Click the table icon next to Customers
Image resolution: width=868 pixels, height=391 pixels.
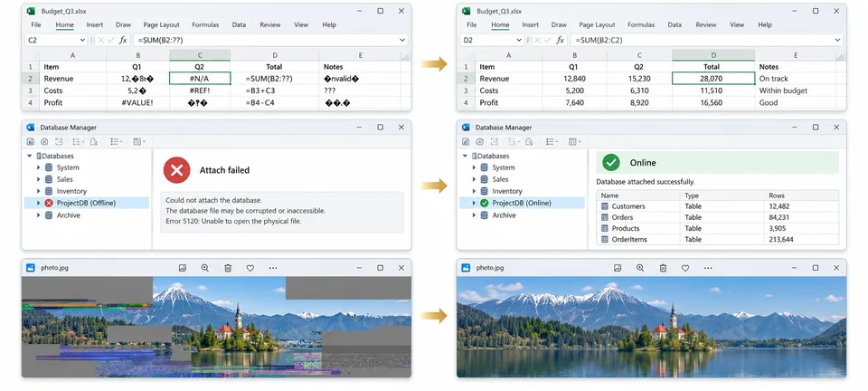tap(605, 206)
